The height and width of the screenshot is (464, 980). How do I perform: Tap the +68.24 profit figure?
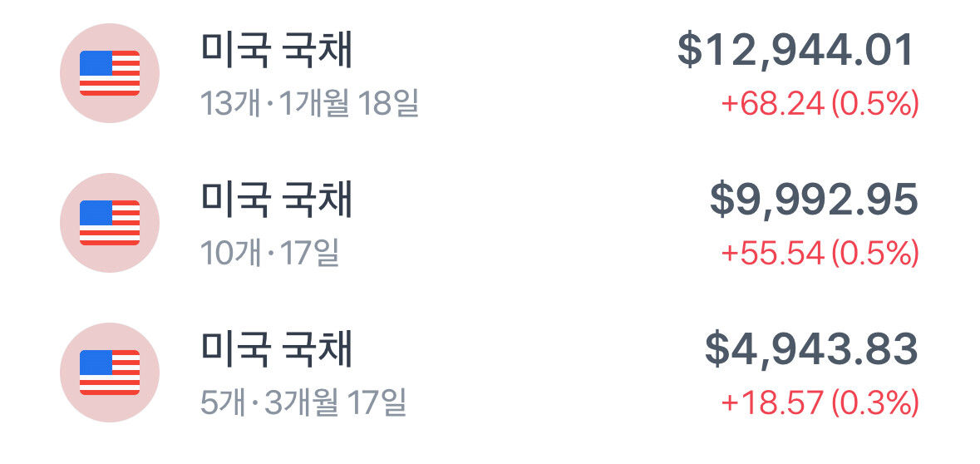coord(772,105)
